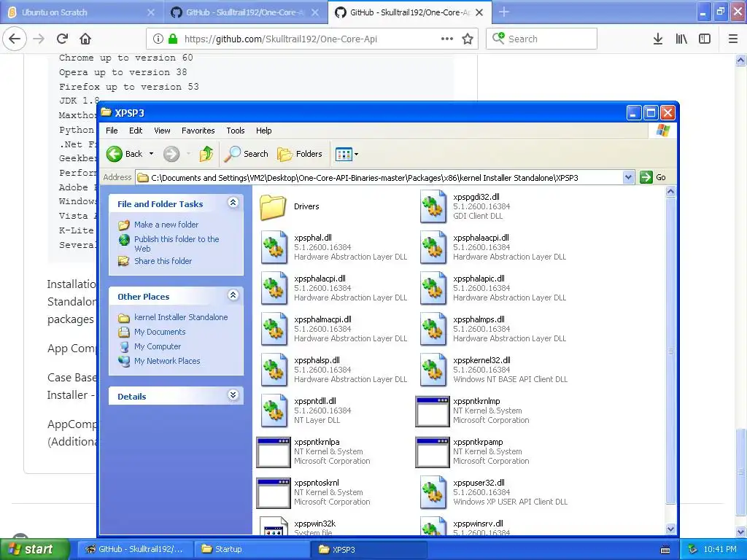Click Make a new folder
Viewport: 747px width, 560px height.
pos(166,225)
